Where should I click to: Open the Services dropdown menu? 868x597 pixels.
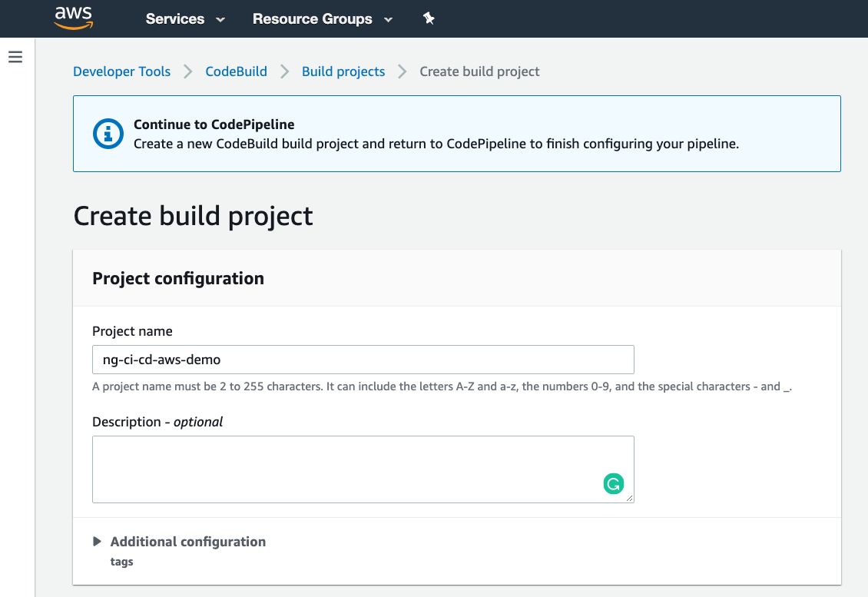[185, 19]
